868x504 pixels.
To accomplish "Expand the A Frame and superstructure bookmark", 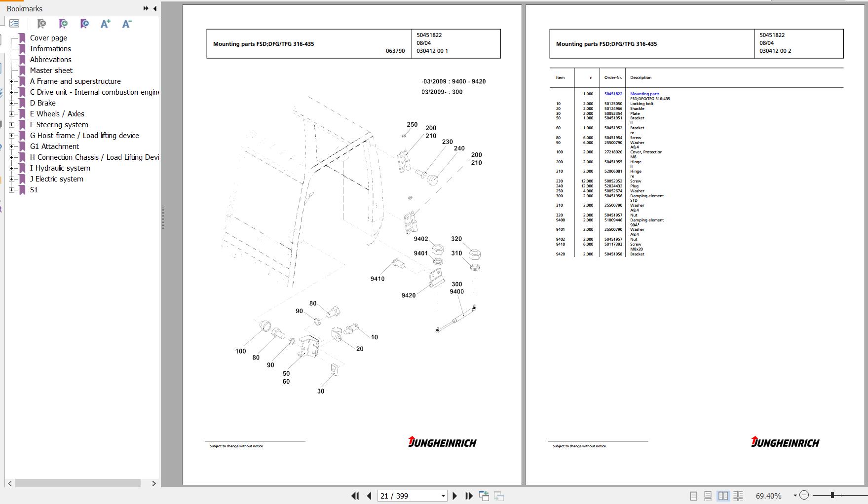I will click(11, 81).
